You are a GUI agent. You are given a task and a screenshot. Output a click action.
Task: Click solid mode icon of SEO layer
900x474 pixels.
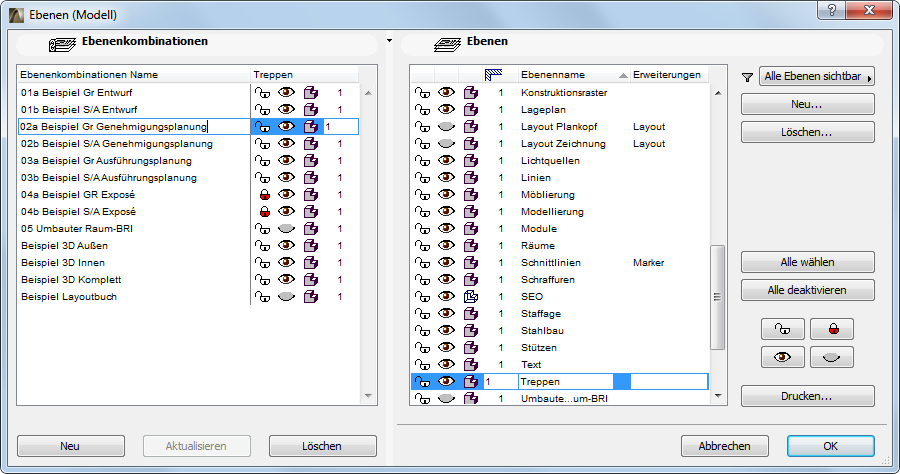tap(471, 297)
